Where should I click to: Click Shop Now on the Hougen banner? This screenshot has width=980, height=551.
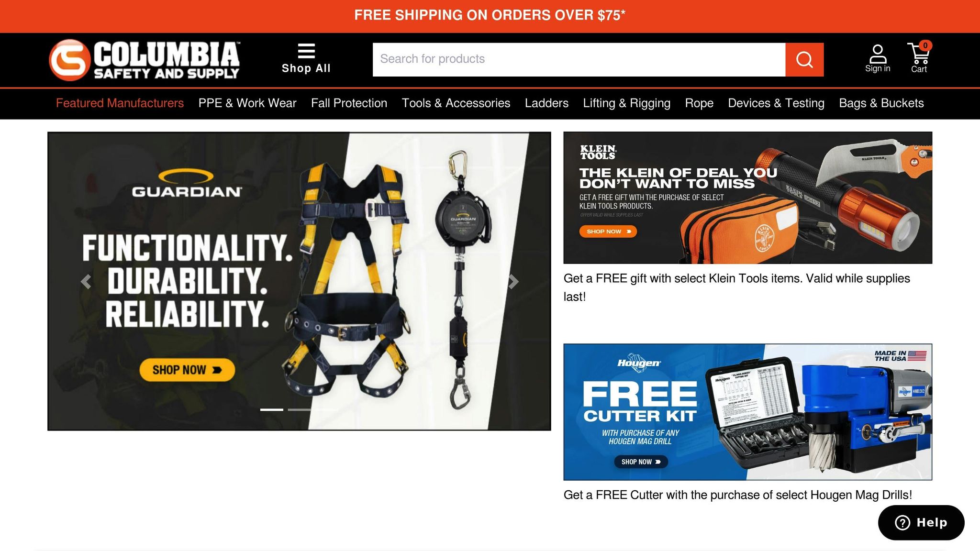click(x=641, y=462)
